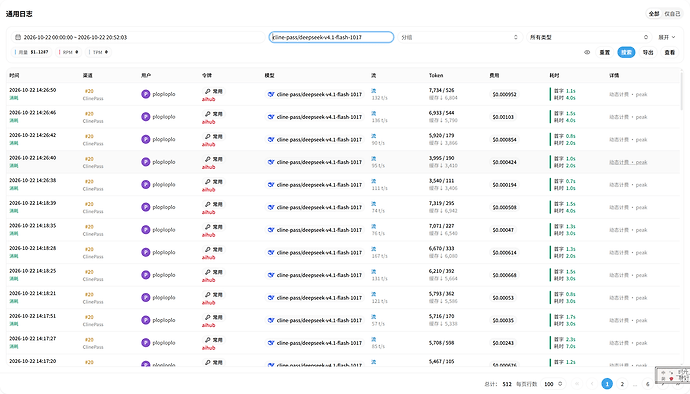Click the calendar icon in date field
The width and height of the screenshot is (690, 394).
(18, 37)
